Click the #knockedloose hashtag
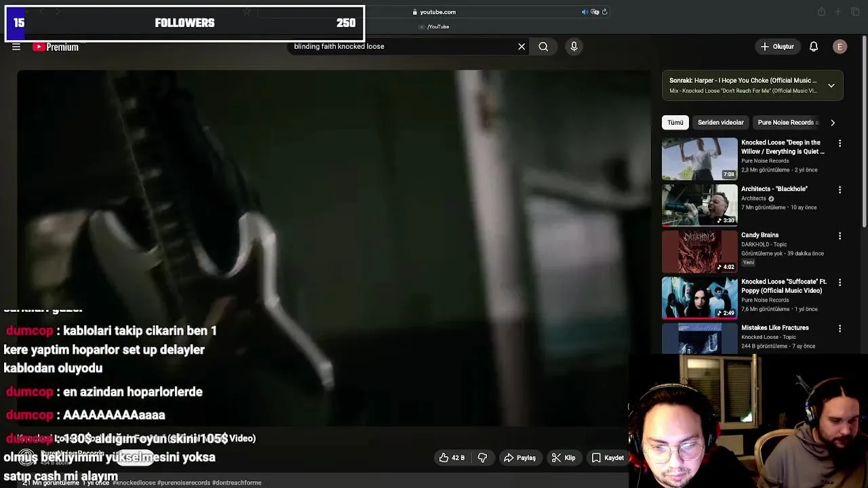868x488 pixels. point(134,483)
